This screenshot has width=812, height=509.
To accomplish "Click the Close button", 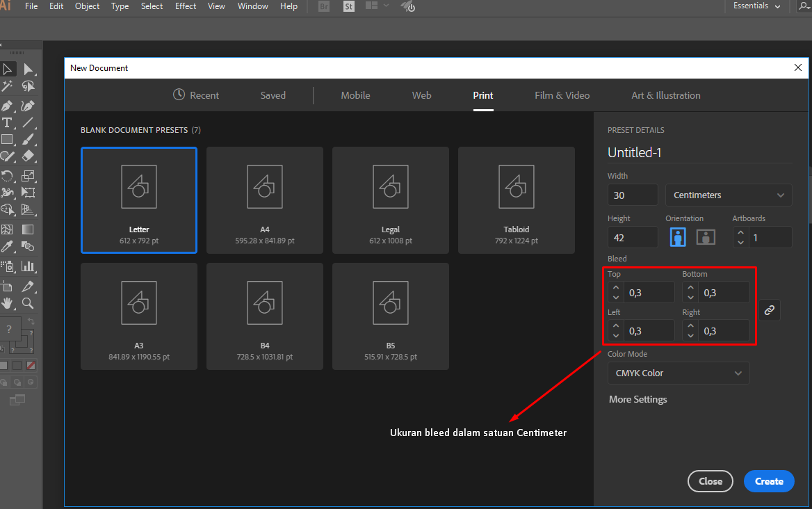I will 710,481.
